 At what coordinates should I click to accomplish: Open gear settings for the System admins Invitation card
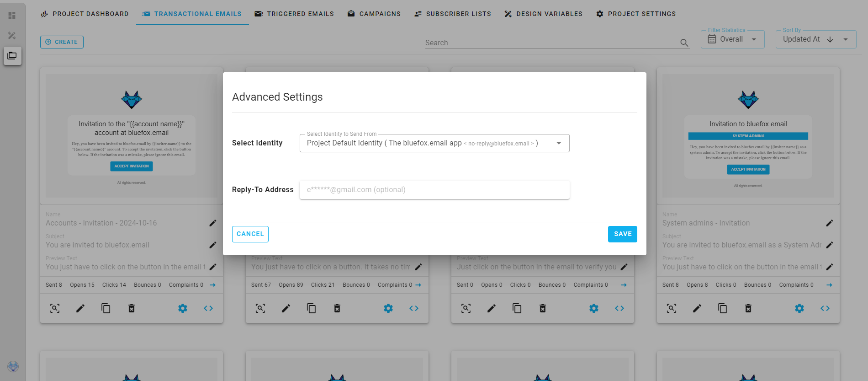(799, 308)
